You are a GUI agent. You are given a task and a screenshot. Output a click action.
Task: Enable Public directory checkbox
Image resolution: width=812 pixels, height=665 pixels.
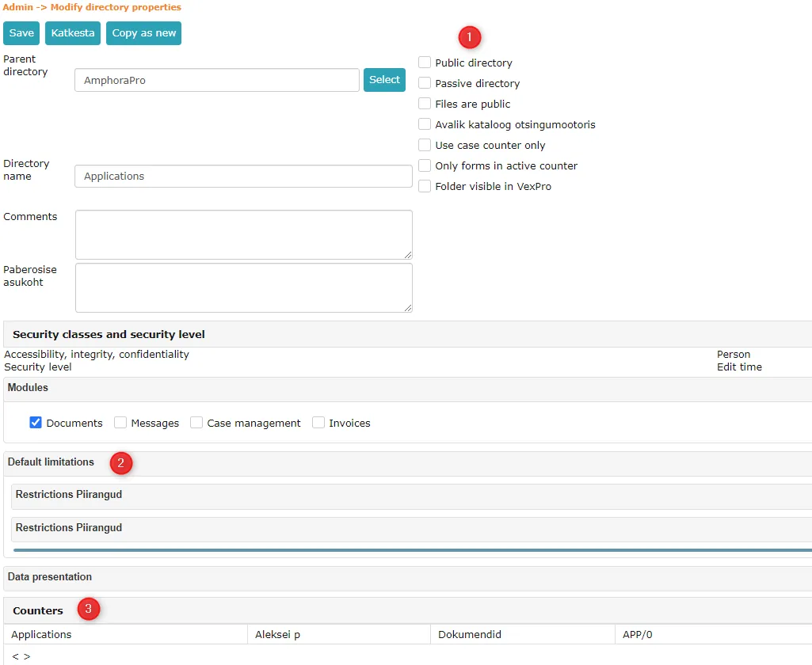[425, 63]
